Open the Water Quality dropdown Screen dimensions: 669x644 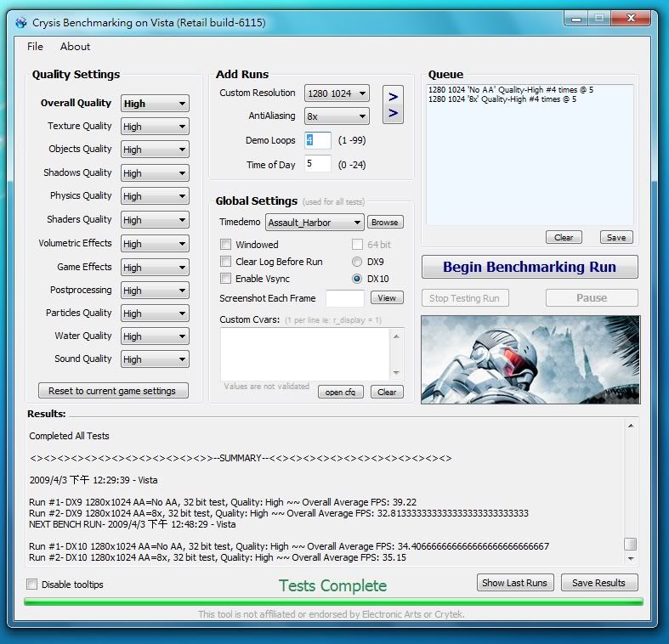pyautogui.click(x=155, y=336)
